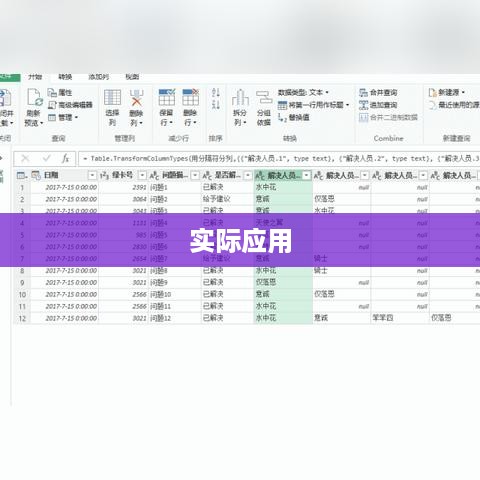Click inside the Table.TransformColumnTypes formula bar
Viewport: 480px width, 480px height.
[279, 159]
